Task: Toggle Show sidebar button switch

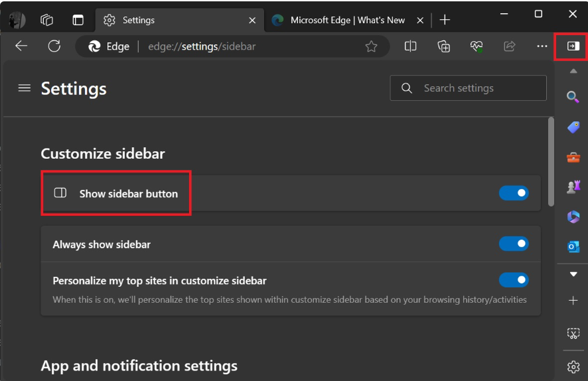Action: [514, 193]
